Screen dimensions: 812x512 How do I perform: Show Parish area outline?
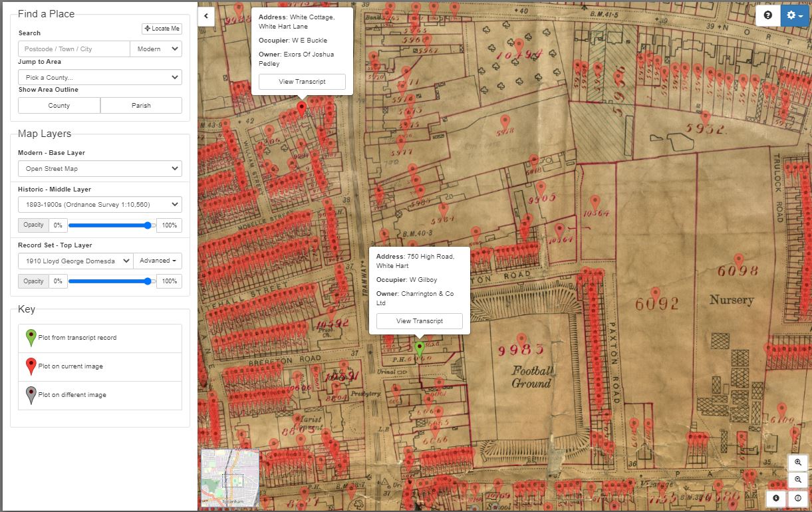tap(141, 105)
